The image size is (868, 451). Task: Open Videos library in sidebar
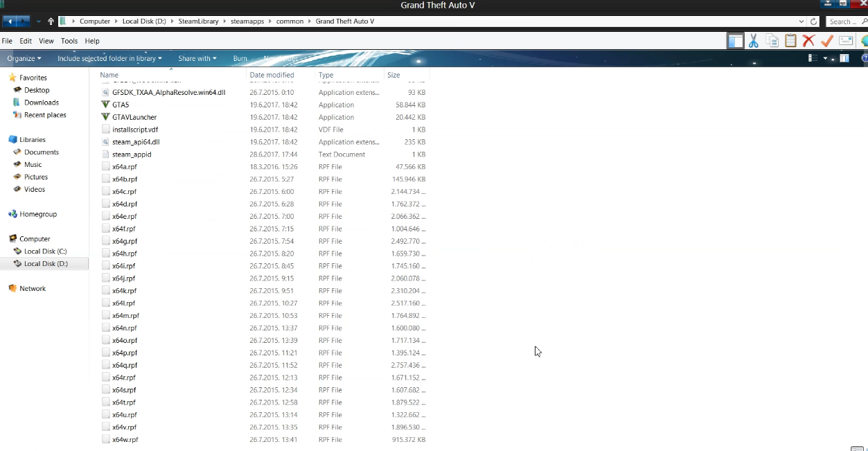(x=35, y=189)
